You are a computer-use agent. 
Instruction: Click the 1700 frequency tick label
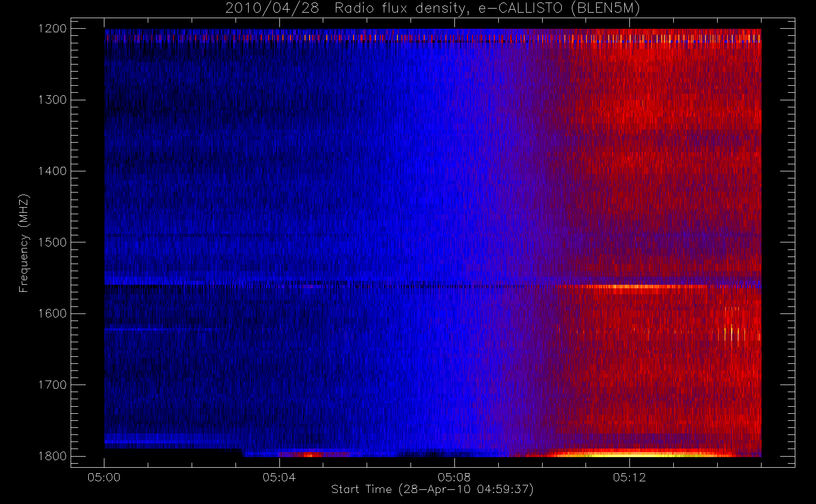pyautogui.click(x=52, y=385)
